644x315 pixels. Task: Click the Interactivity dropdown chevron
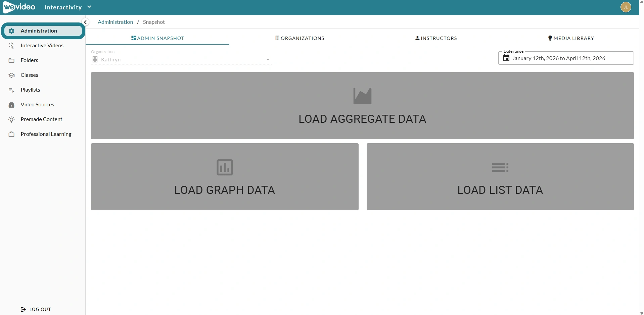(89, 7)
